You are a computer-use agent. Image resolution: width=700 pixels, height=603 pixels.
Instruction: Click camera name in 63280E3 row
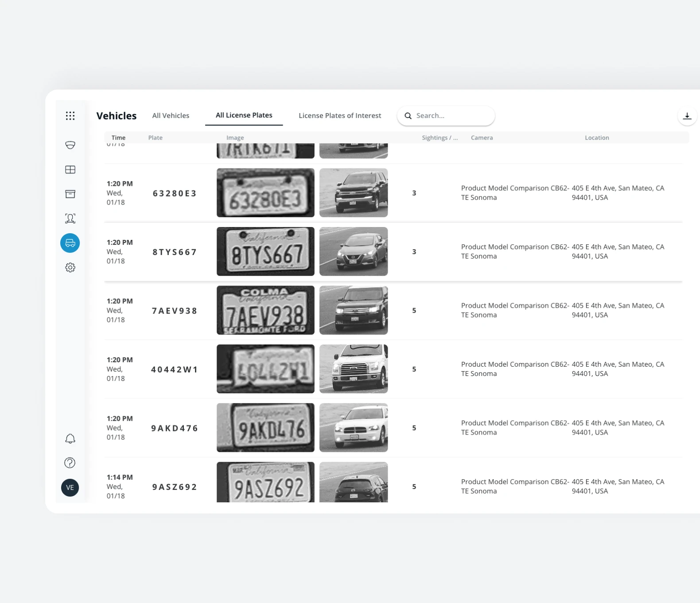[x=515, y=193]
